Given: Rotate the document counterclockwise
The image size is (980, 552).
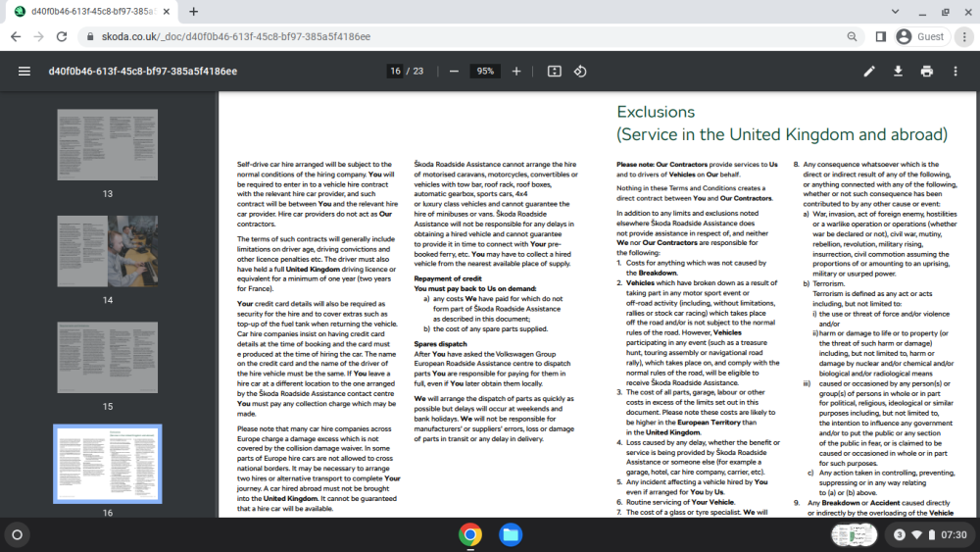Looking at the screenshot, I should tap(580, 72).
